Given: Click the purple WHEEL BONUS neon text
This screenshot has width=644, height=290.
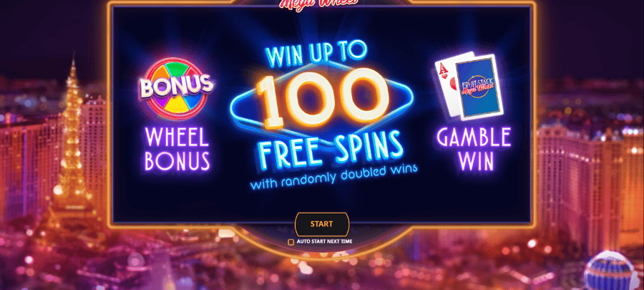Looking at the screenshot, I should 177,149.
